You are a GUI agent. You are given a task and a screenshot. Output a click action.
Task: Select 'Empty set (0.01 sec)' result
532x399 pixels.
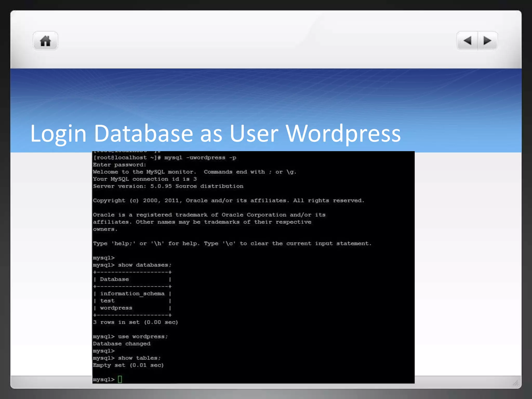click(128, 365)
